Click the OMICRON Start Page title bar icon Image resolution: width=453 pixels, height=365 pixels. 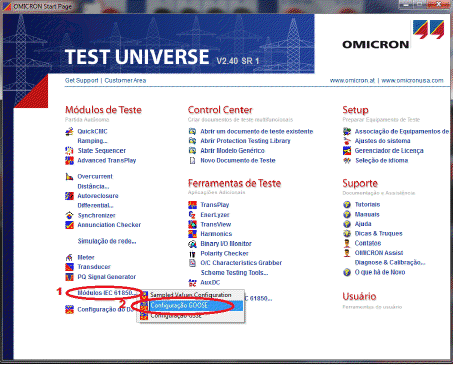[7, 6]
